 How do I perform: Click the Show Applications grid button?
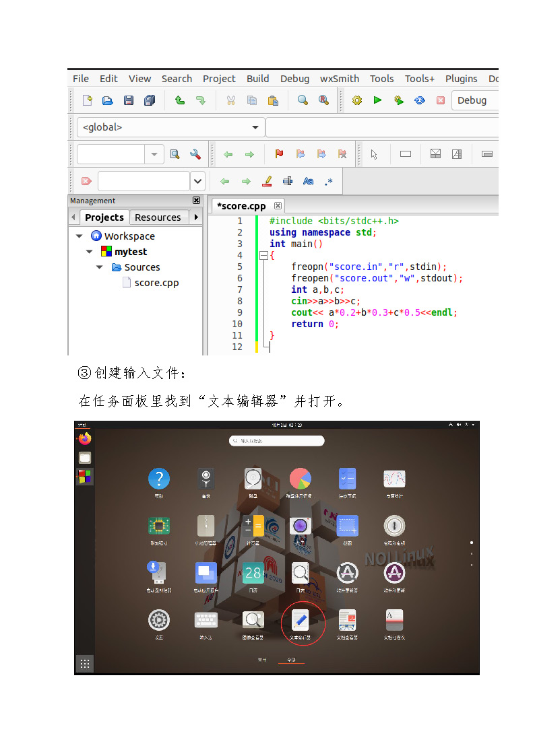pyautogui.click(x=85, y=664)
